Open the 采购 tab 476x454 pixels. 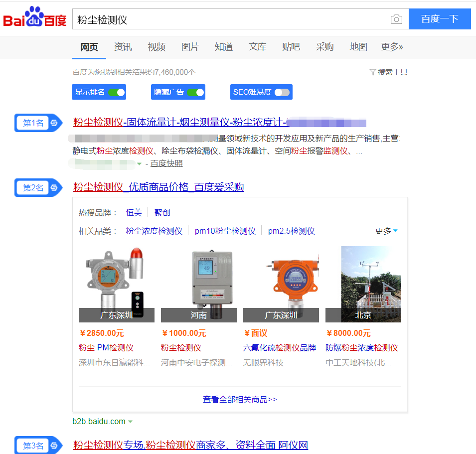pyautogui.click(x=325, y=47)
